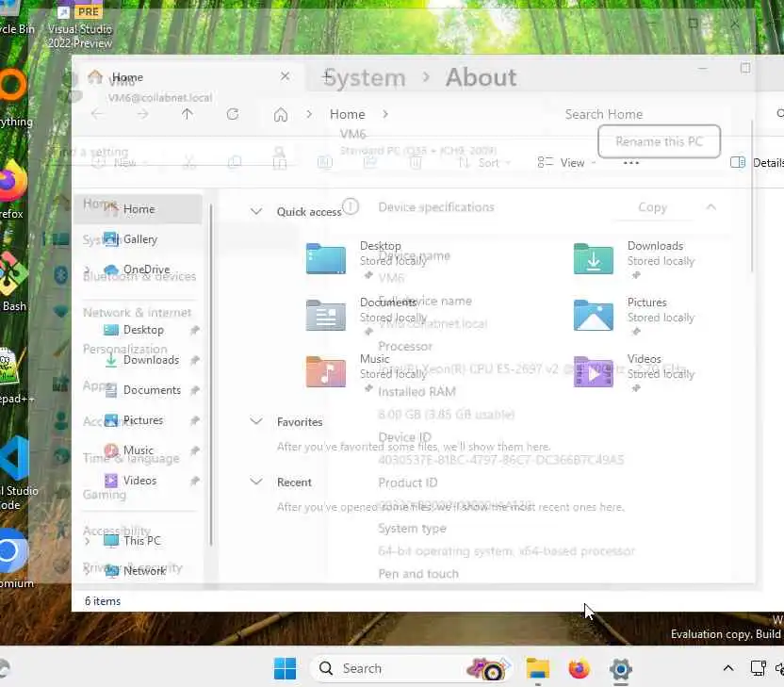Close the Home tab
Viewport: 784px width, 687px height.
click(285, 76)
